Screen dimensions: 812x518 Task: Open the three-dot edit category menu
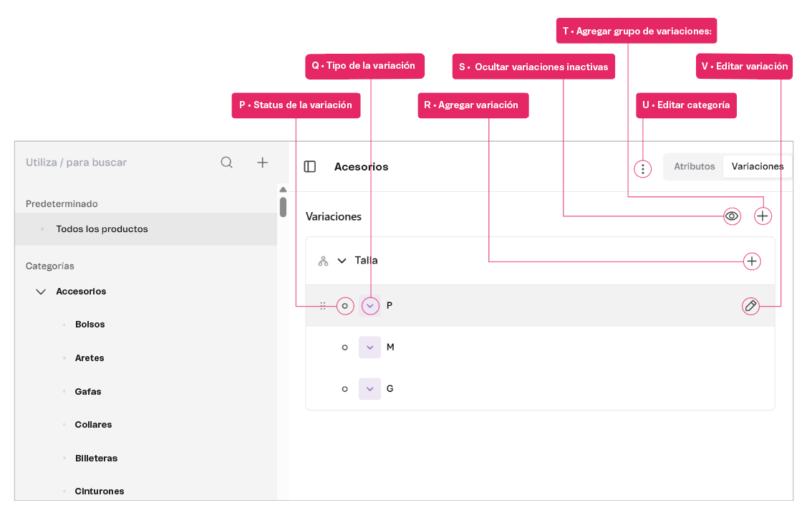(x=643, y=169)
